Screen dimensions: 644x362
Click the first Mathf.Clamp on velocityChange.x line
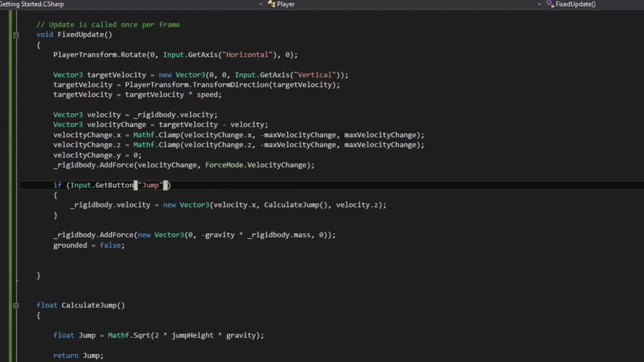(156, 135)
